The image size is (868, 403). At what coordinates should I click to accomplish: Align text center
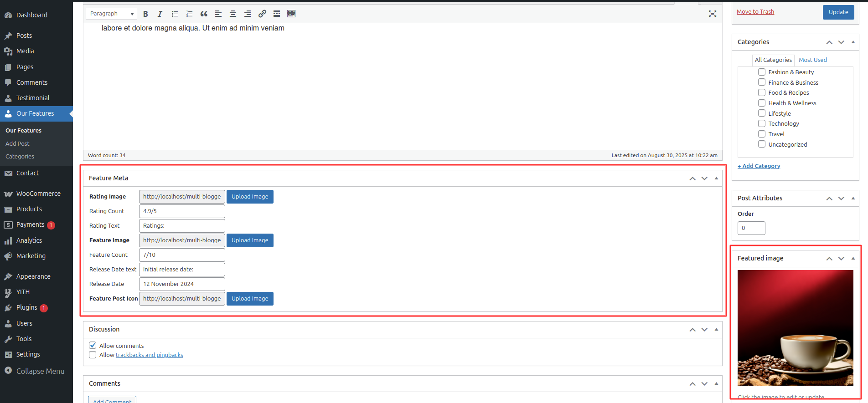point(233,14)
